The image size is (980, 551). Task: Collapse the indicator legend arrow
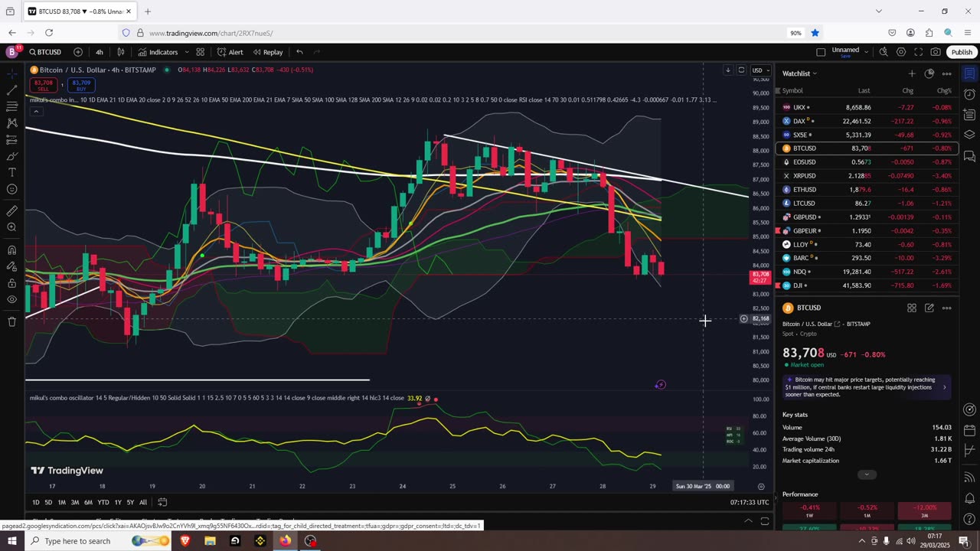[35, 112]
